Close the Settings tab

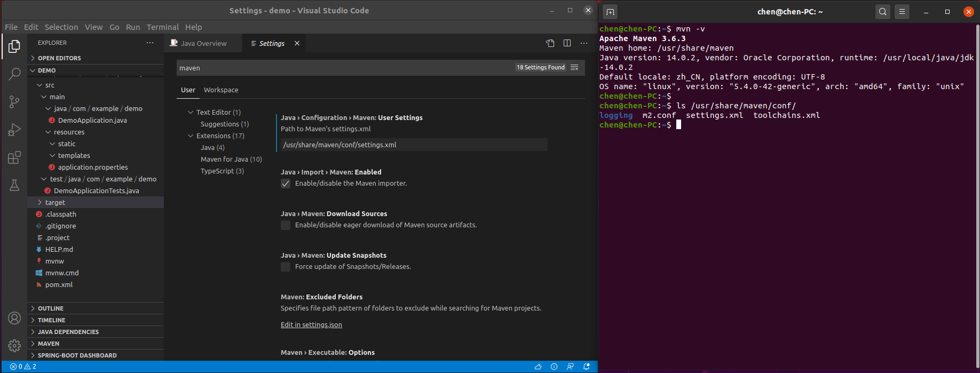[x=297, y=43]
